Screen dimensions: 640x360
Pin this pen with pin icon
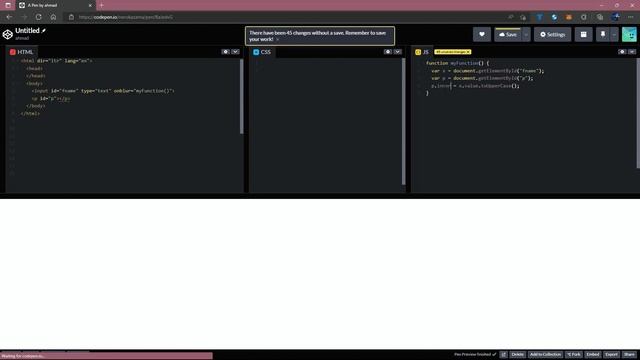point(602,35)
